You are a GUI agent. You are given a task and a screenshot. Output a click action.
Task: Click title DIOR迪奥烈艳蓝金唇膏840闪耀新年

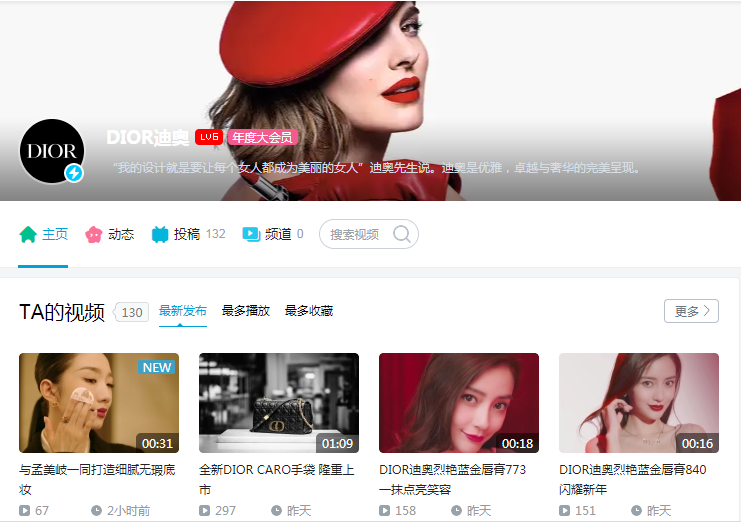tap(633, 479)
